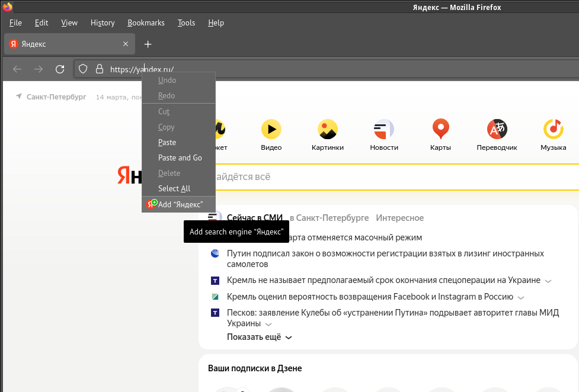This screenshot has width=579, height=392.
Task: Switch to в Санкт-Петербурге news tab
Action: coord(329,218)
